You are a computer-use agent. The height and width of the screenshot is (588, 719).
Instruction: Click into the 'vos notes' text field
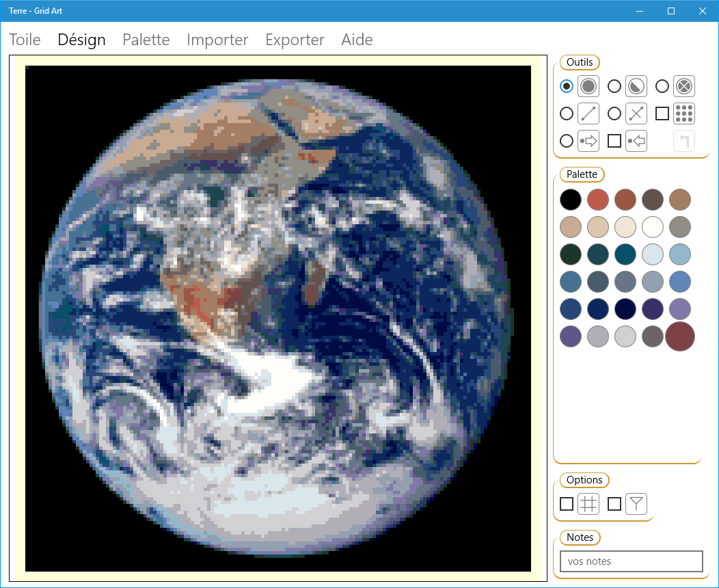(632, 561)
